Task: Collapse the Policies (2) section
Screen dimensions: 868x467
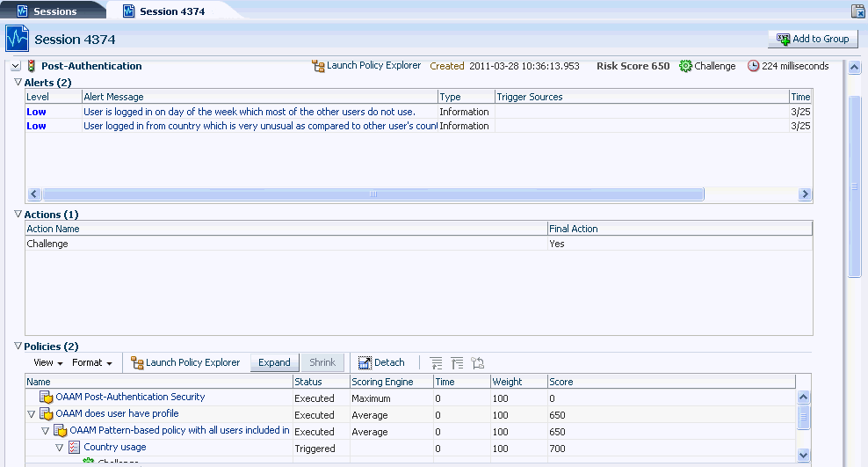Action: (18, 346)
